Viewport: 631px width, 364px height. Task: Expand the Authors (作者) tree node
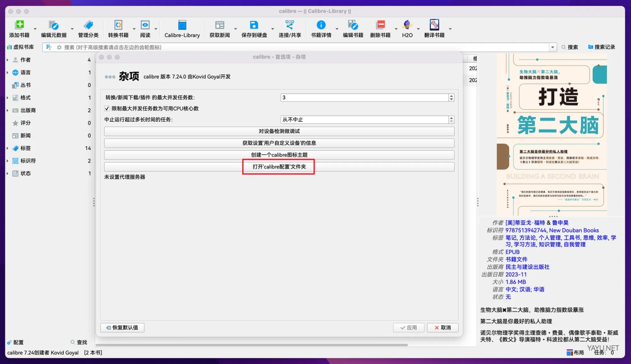click(7, 60)
